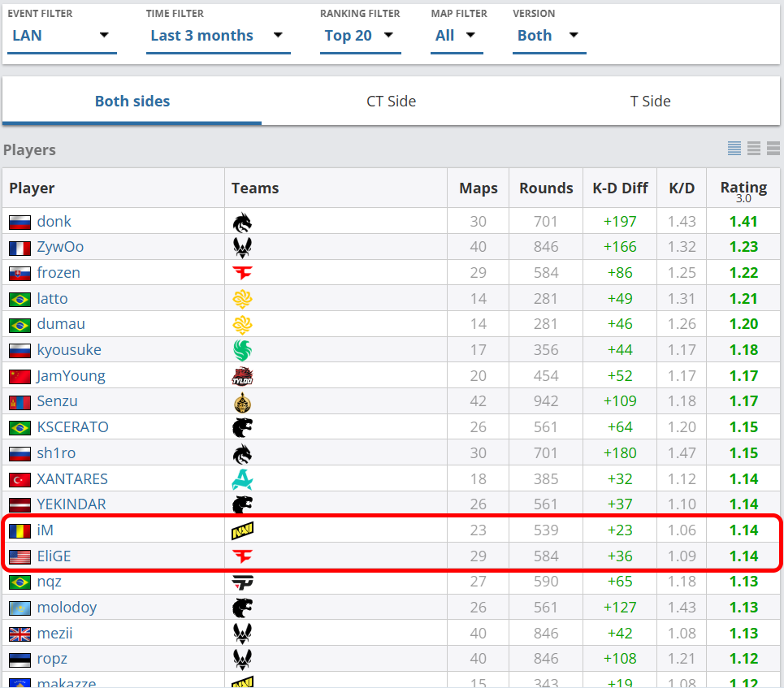Open XANTARES's player profile
This screenshot has width=784, height=688.
click(x=72, y=479)
